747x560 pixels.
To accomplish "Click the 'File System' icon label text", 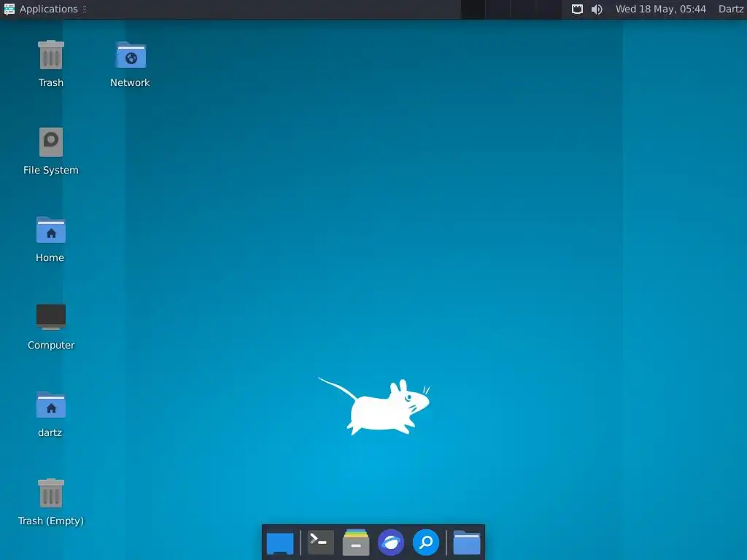I will point(51,170).
